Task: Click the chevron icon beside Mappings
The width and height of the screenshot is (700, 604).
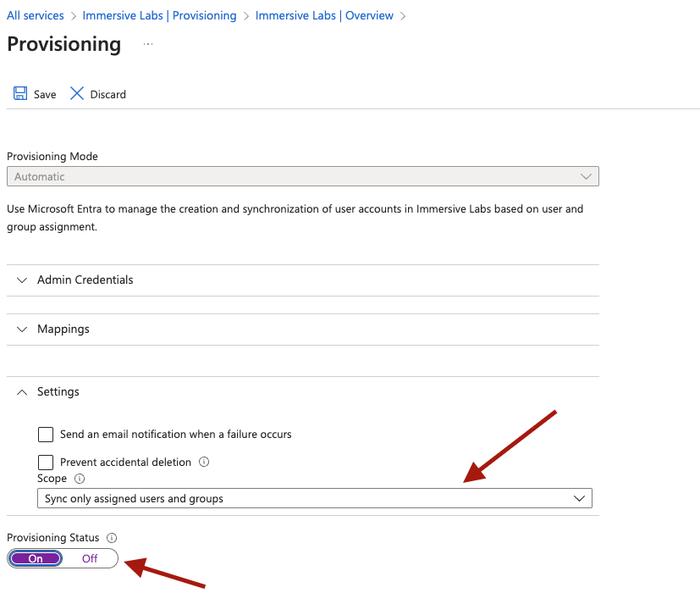Action: click(23, 329)
